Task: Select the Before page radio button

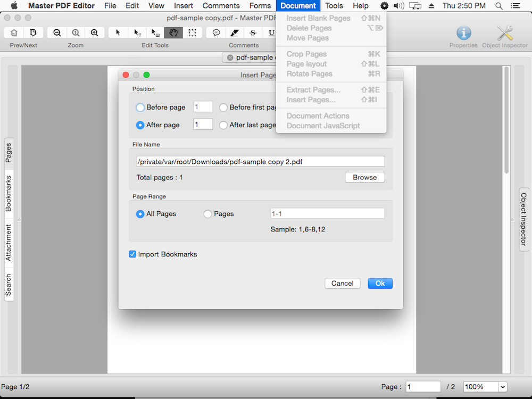Action: (140, 107)
